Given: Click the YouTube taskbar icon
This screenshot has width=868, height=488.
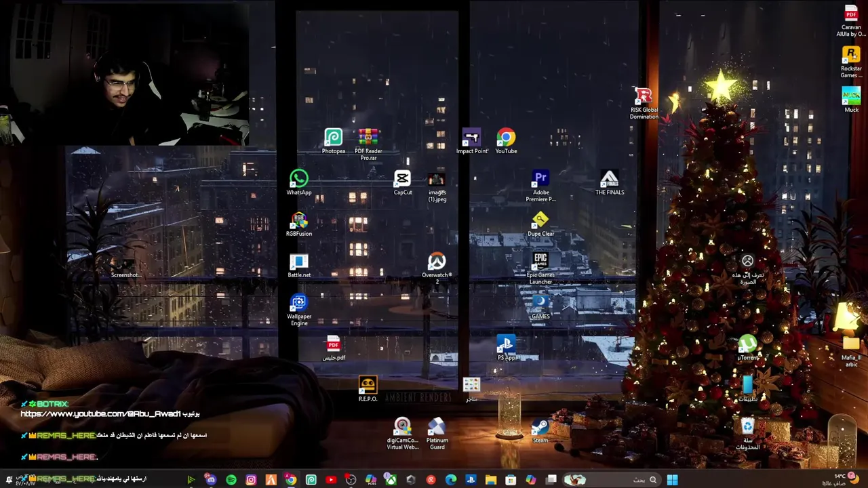Looking at the screenshot, I should [x=332, y=480].
